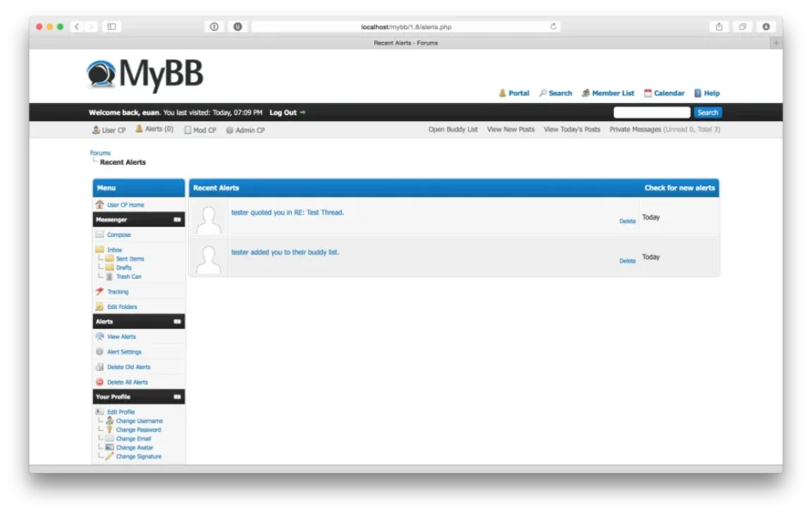Select the Tracking icon in Messenger menu
Screen dimensions: 812x515
coord(99,292)
